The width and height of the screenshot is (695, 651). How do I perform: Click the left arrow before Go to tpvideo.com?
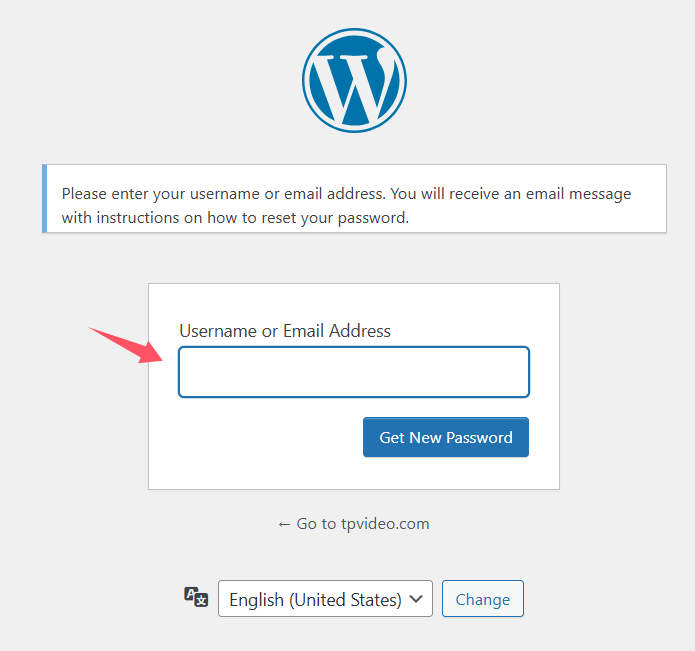284,525
